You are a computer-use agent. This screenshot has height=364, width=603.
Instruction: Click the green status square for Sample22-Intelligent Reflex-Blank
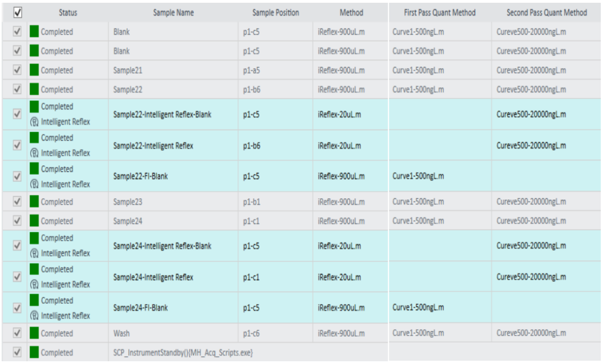pyautogui.click(x=34, y=107)
